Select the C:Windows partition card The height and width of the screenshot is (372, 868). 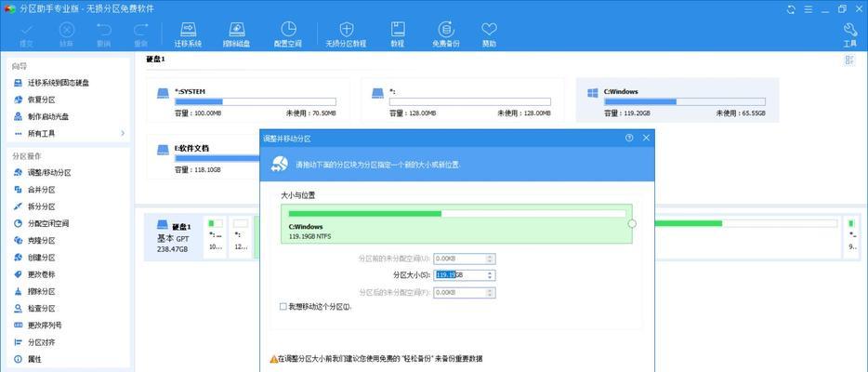(x=677, y=100)
